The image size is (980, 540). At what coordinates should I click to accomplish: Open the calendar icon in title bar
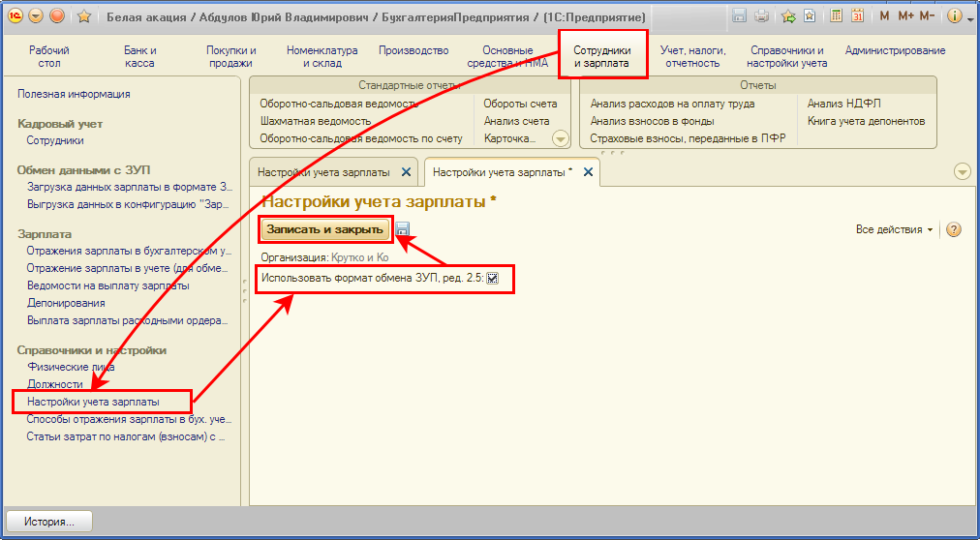[x=857, y=16]
